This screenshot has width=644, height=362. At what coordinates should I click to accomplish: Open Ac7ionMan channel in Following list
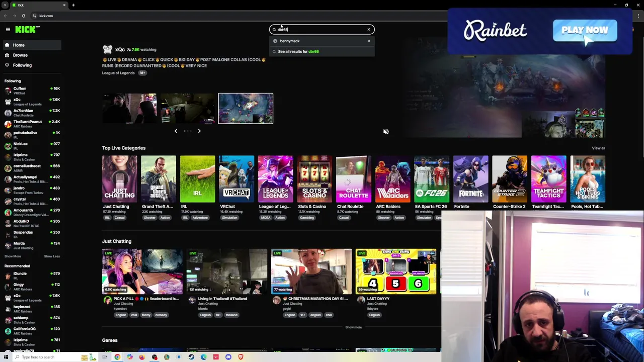tap(31, 113)
